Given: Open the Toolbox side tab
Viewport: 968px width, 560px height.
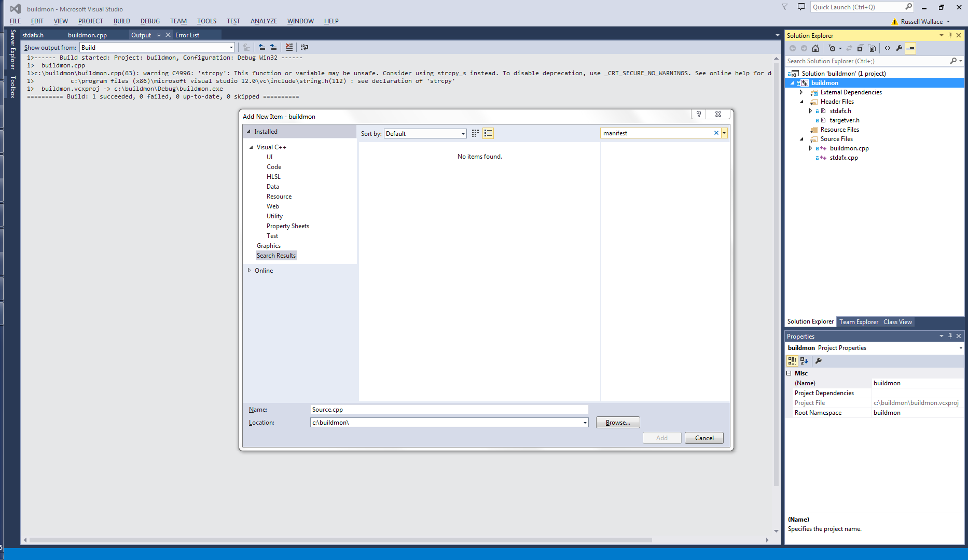Looking at the screenshot, I should click(x=13, y=87).
